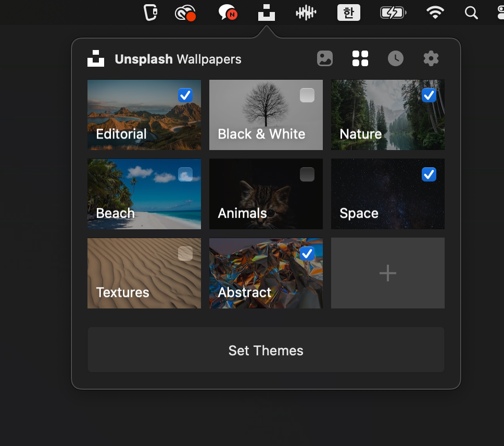Click the Unsplash logo in the popover header

(x=96, y=58)
